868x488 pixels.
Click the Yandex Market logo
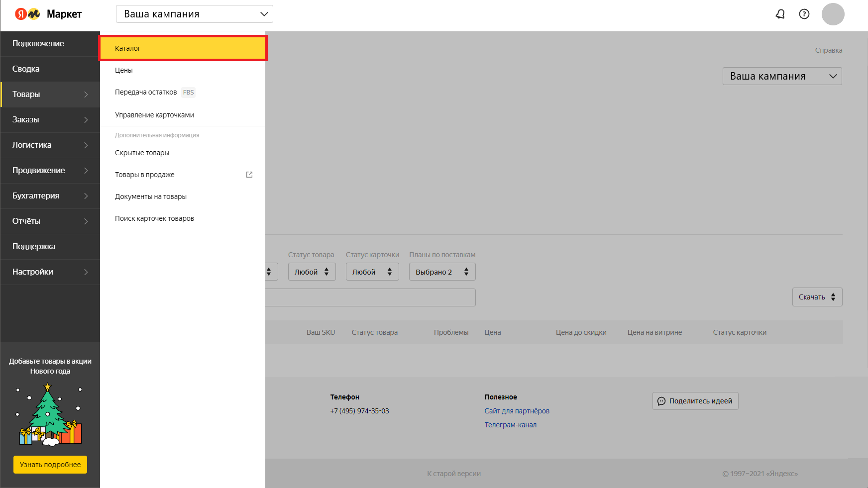click(x=48, y=14)
